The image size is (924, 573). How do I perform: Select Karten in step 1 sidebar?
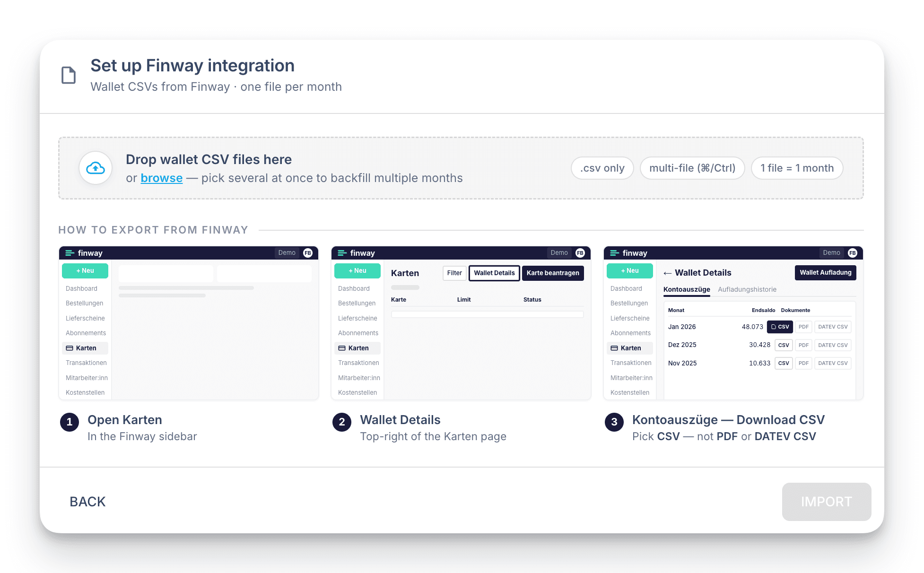[x=85, y=348]
